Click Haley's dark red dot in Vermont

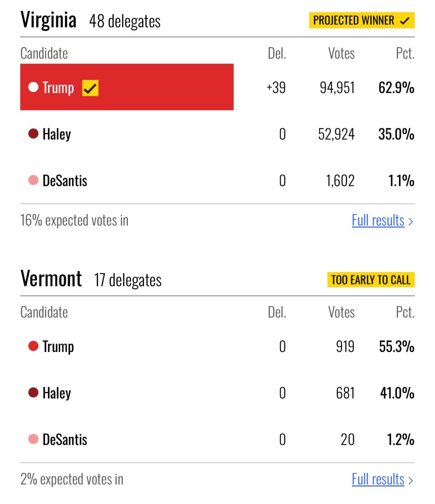click(x=33, y=392)
